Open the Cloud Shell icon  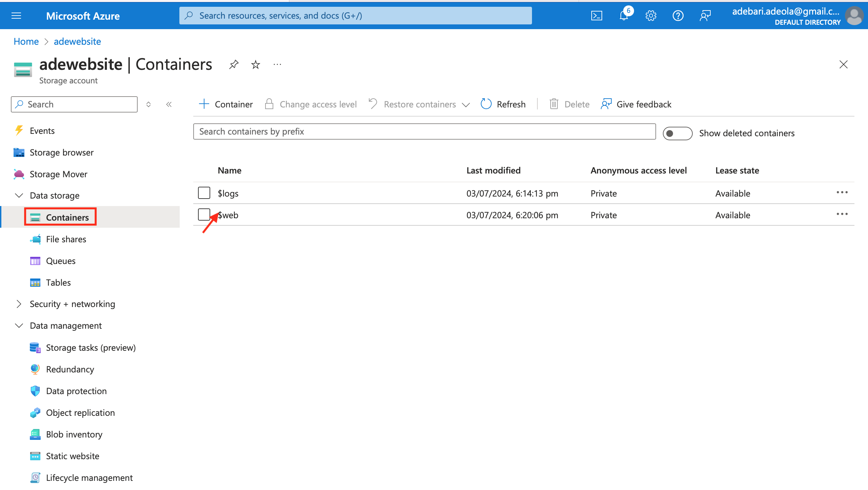click(x=596, y=16)
